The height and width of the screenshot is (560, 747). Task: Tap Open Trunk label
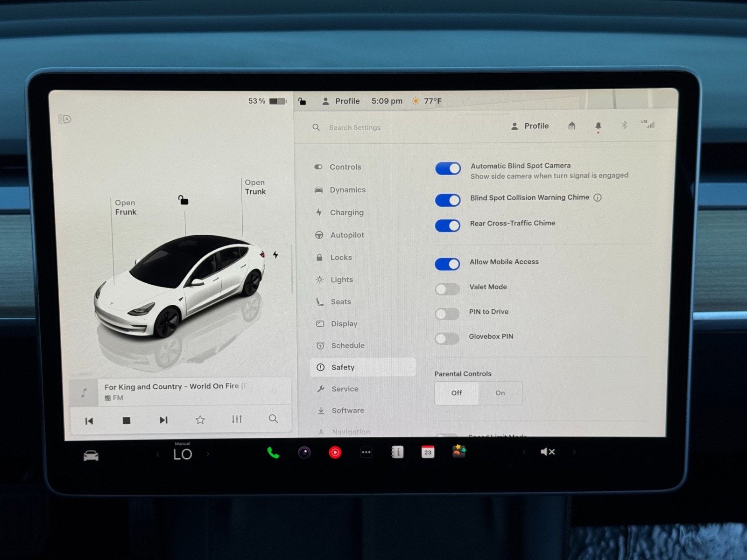click(255, 187)
